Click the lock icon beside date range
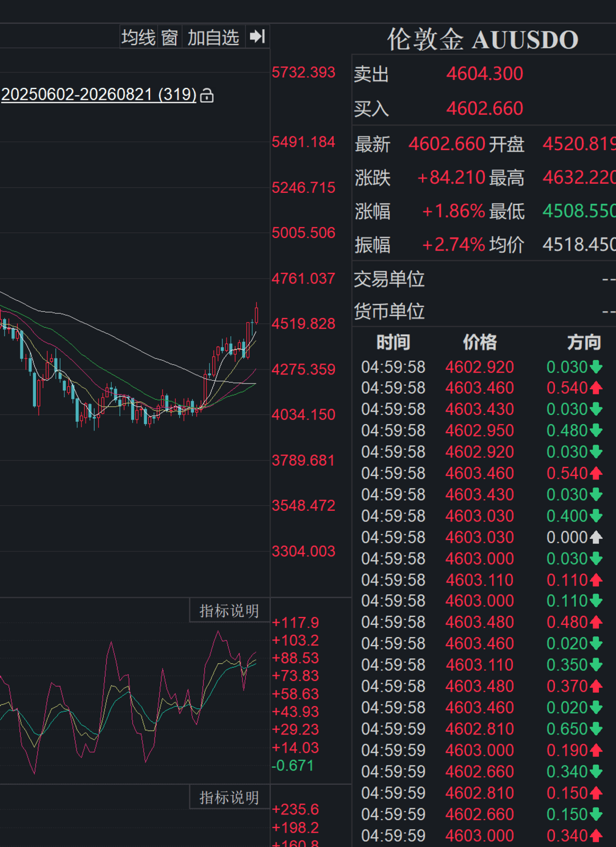 tap(207, 95)
